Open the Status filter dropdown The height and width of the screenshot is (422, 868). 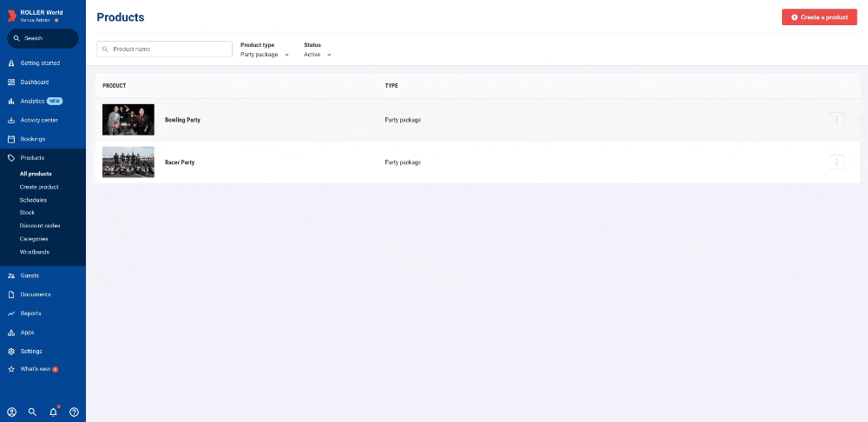[x=318, y=55]
